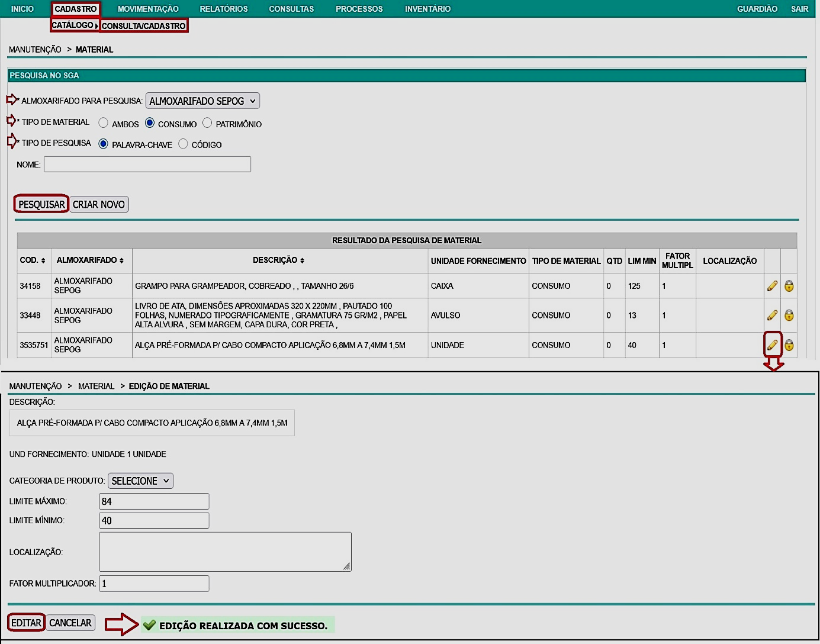
Task: Click UNIDADE FORNECIMENTO column header
Action: 478,261
